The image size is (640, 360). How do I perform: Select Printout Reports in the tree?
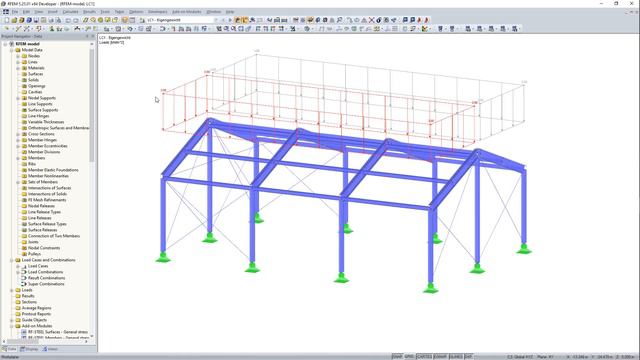coord(36,314)
